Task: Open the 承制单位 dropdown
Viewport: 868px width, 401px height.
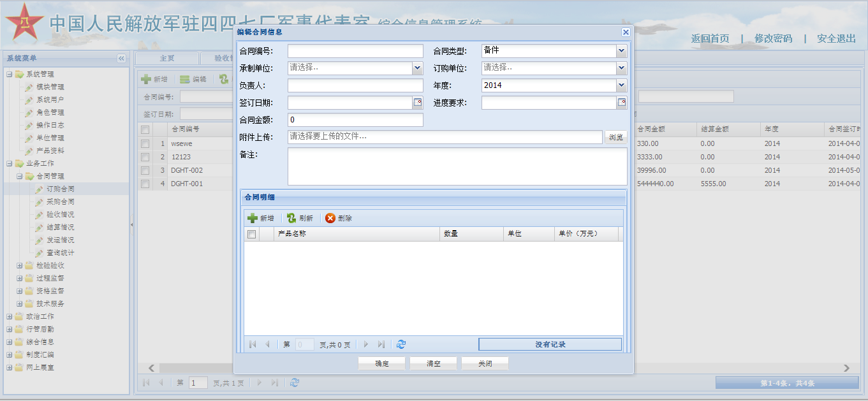Action: [418, 68]
